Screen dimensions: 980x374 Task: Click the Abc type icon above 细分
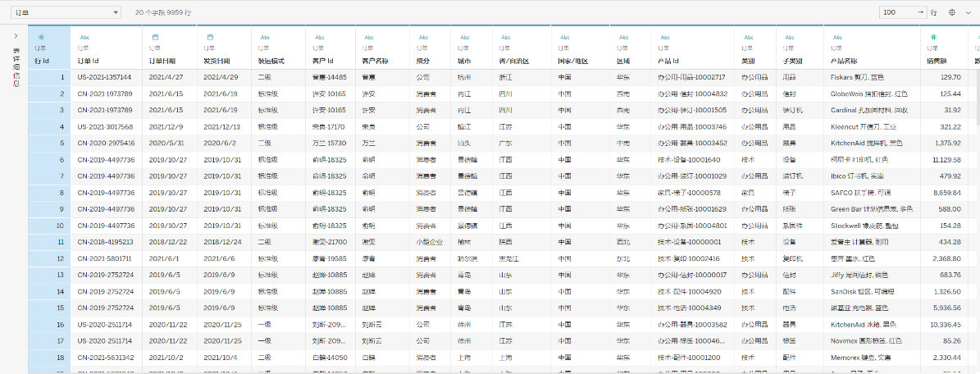coord(424,38)
